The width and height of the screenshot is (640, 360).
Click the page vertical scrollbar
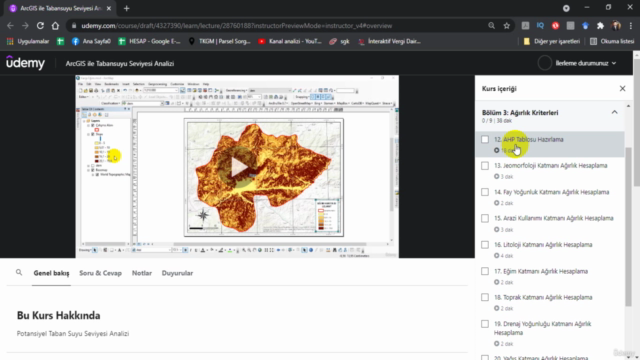click(636, 122)
